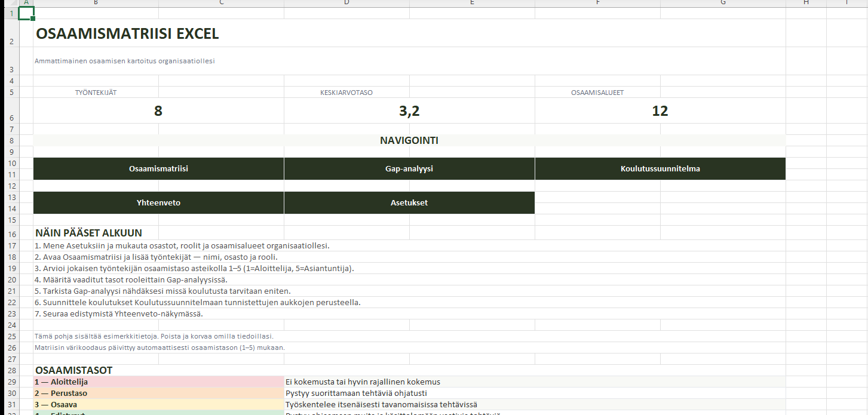Click the Yhteenveto navigation button
Viewport: 868px width, 415px height.
pyautogui.click(x=158, y=203)
